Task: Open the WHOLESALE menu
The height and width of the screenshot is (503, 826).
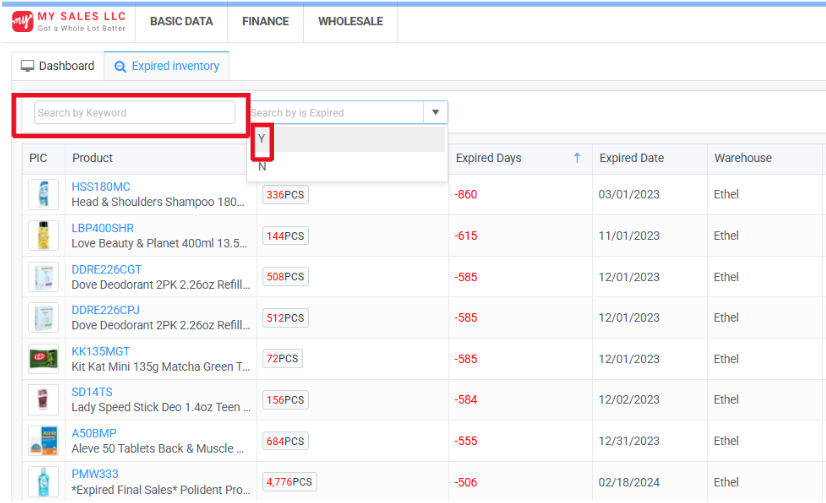Action: [350, 21]
